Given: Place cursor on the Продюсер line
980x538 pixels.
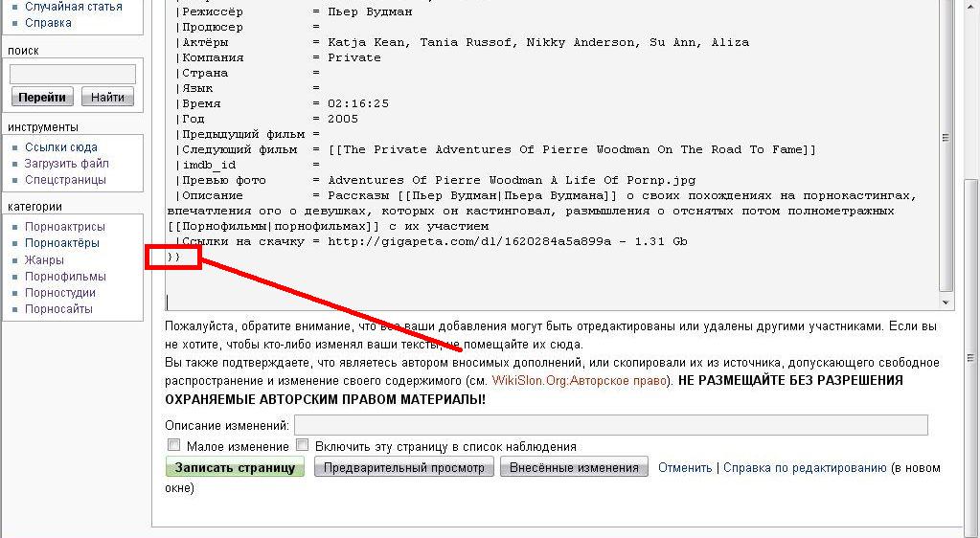Looking at the screenshot, I should coord(248,28).
